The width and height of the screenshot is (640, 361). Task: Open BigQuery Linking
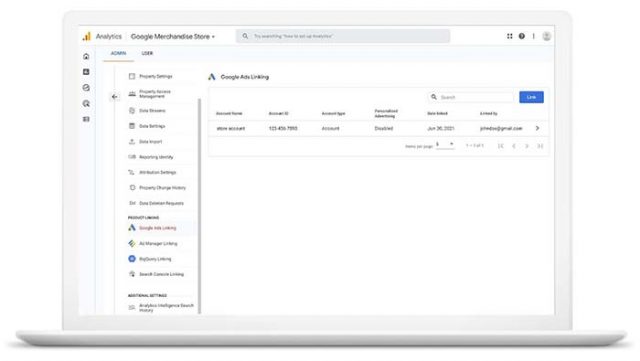coord(155,259)
